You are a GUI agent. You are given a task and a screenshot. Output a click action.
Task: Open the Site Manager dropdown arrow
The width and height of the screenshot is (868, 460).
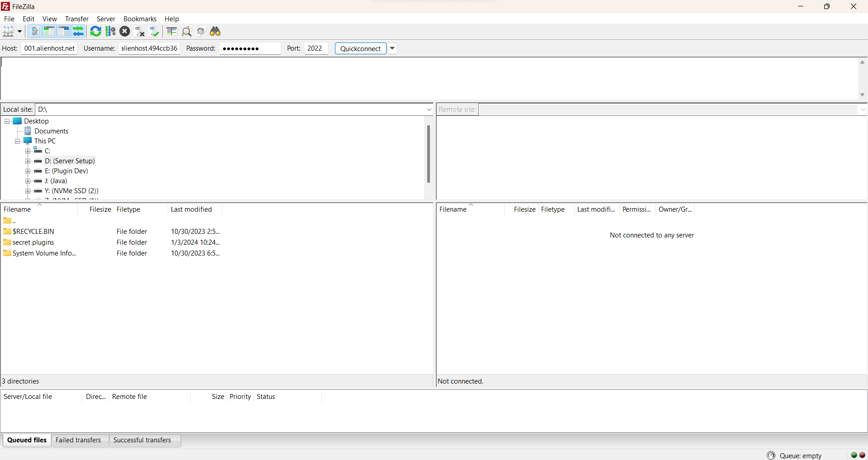[x=20, y=31]
